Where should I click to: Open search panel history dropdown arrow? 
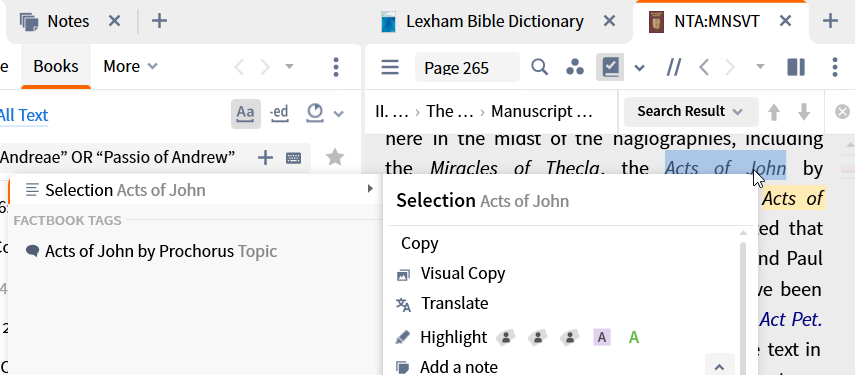pyautogui.click(x=290, y=67)
